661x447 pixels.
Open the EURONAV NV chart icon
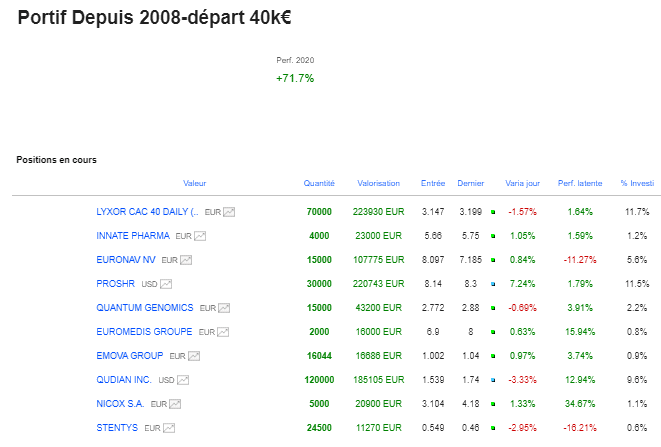pos(186,260)
